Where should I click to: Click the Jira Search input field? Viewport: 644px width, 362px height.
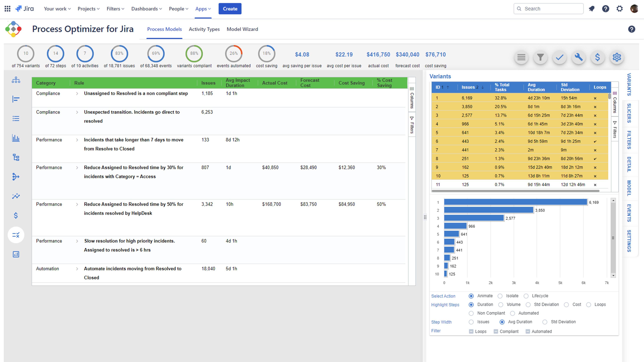click(x=548, y=9)
